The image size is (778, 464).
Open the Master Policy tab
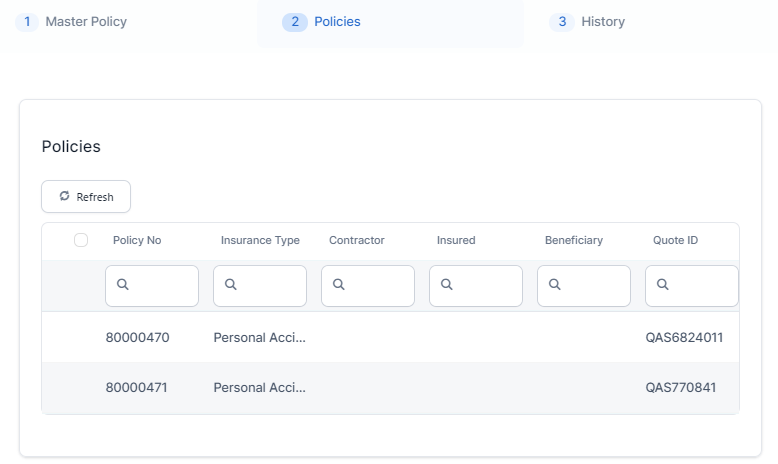click(86, 22)
